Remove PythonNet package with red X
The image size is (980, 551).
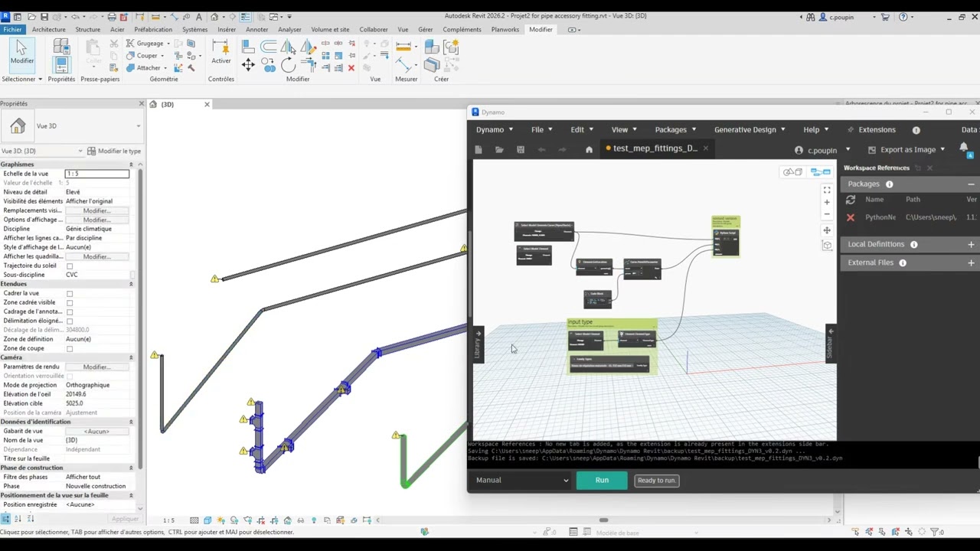851,217
